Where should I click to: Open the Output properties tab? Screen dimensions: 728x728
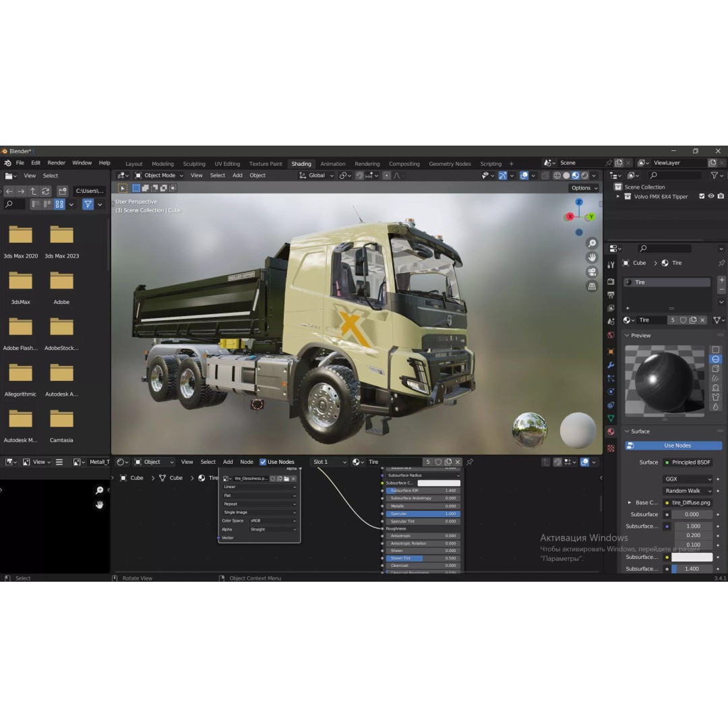coord(611,295)
